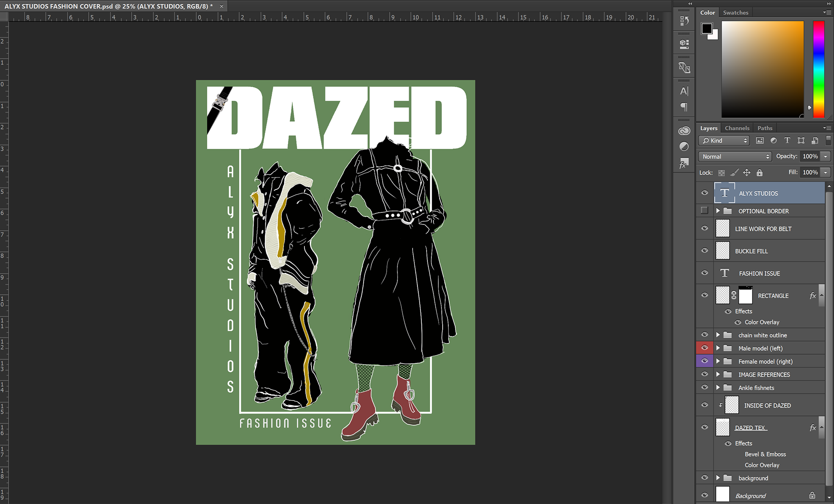Filter layers by smart objects icon
Image resolution: width=834 pixels, height=504 pixels.
[x=815, y=141]
